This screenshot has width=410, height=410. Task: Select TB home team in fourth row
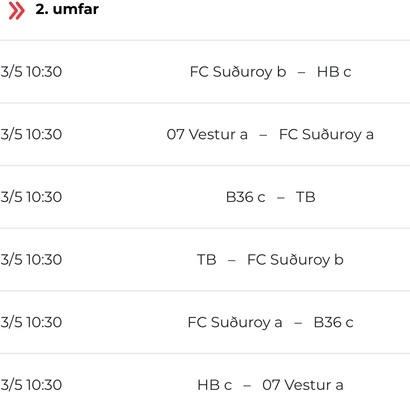click(207, 260)
